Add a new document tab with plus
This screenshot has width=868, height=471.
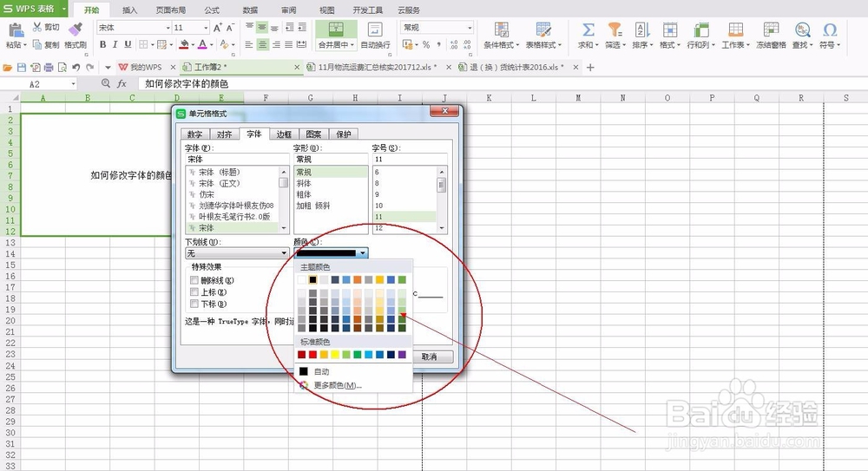(x=590, y=68)
